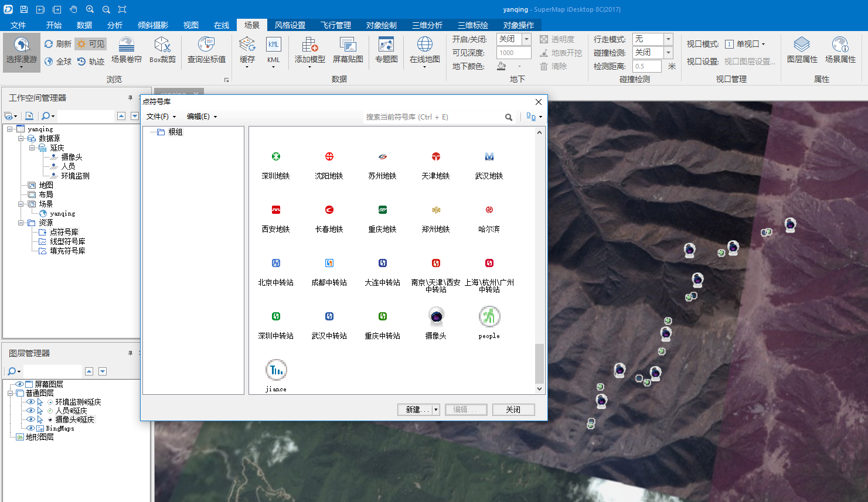868x502 pixels.
Task: Open the 开启/关闭 underground dropdown
Action: [x=526, y=39]
